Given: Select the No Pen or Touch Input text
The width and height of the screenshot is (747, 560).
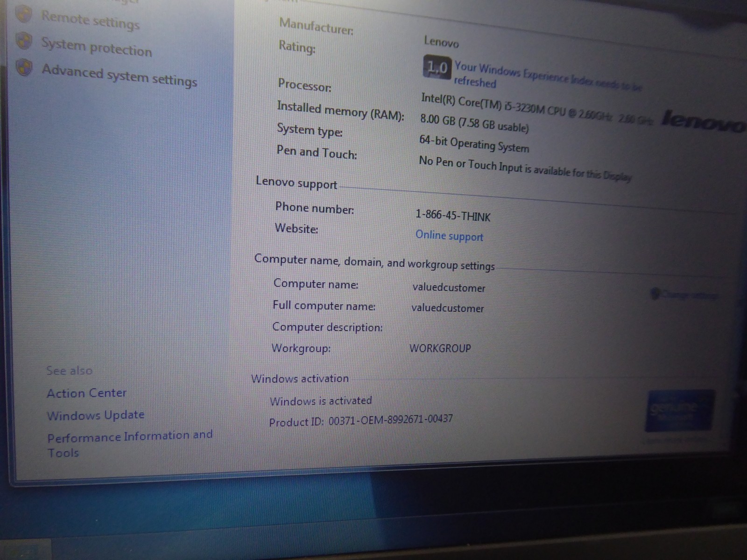Looking at the screenshot, I should (525, 168).
